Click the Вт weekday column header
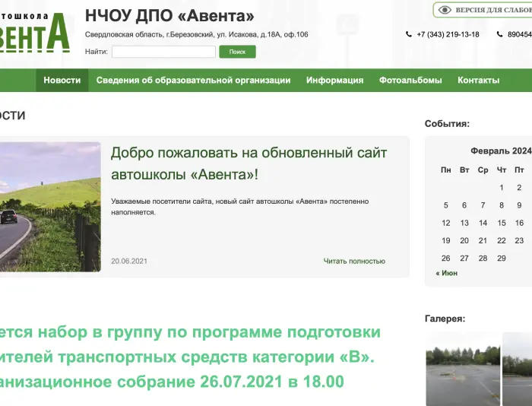This screenshot has height=406, width=532. click(464, 170)
